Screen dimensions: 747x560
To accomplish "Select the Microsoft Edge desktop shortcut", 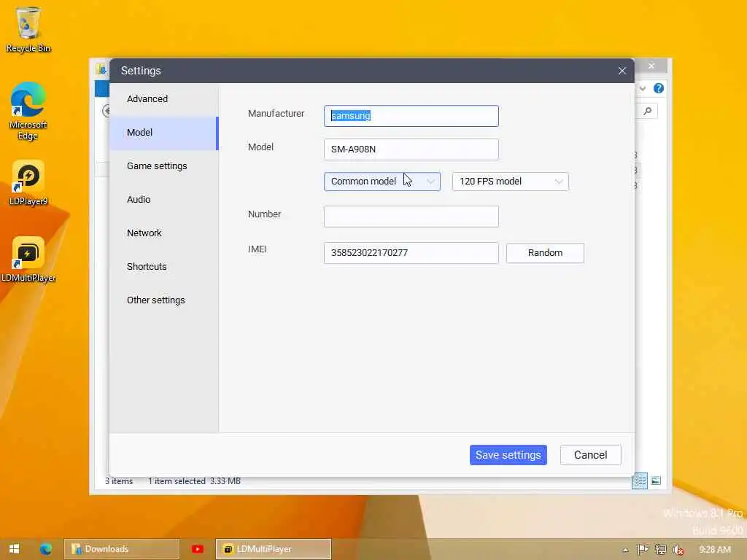I will pos(28,111).
